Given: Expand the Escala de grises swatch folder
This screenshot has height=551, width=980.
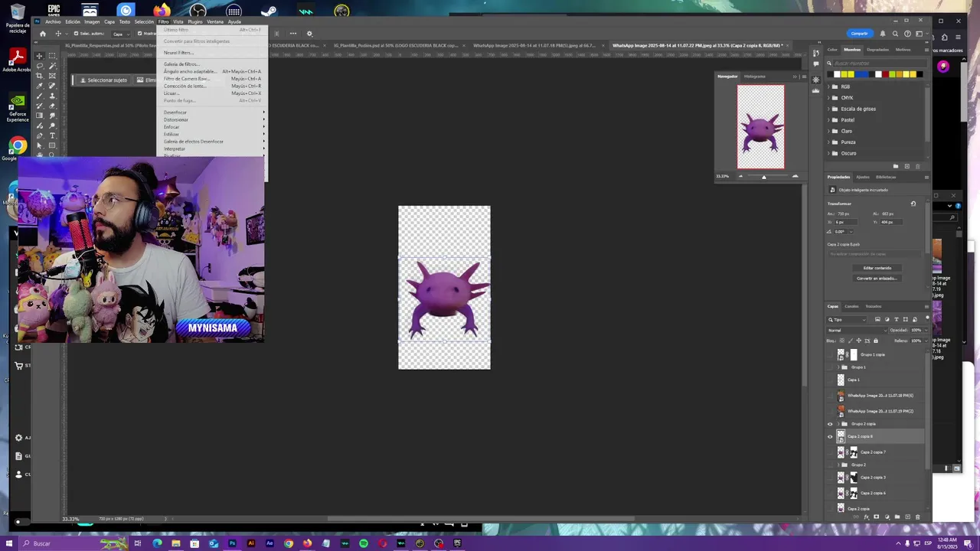Looking at the screenshot, I should click(x=828, y=109).
